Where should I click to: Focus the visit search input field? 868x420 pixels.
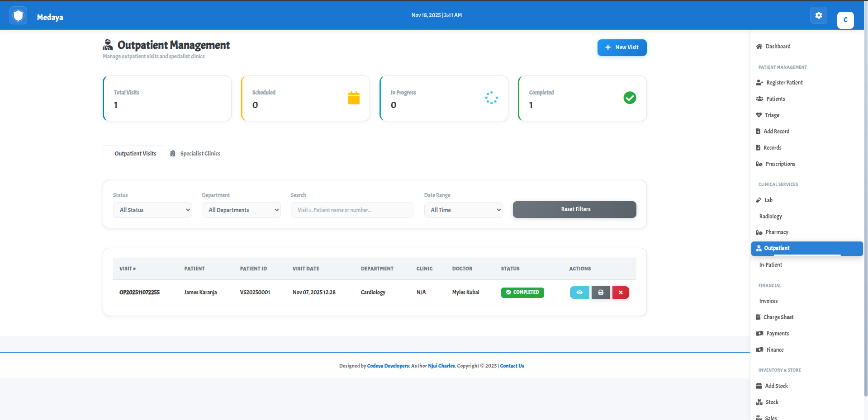point(352,210)
